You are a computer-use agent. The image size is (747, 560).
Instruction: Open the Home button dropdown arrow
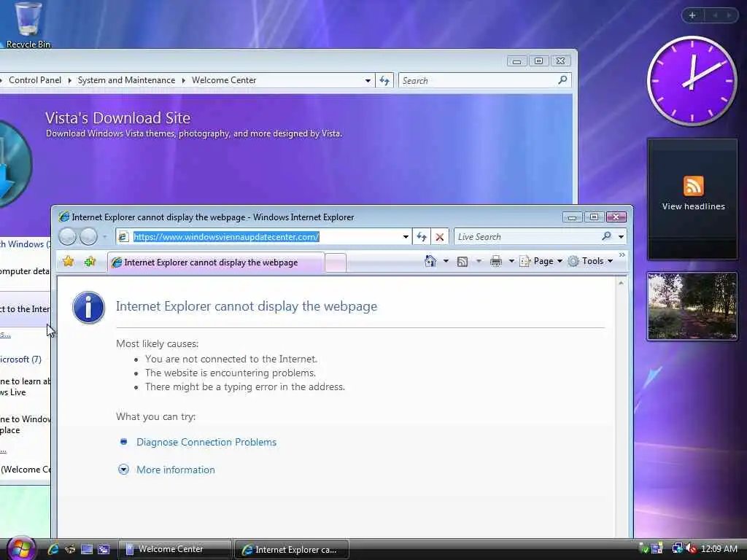click(446, 261)
